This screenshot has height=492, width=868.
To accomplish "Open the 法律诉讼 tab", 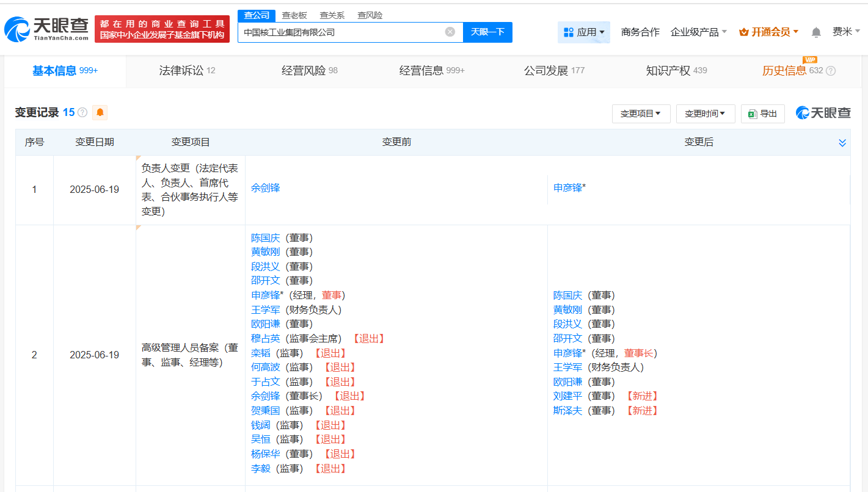I will 188,71.
